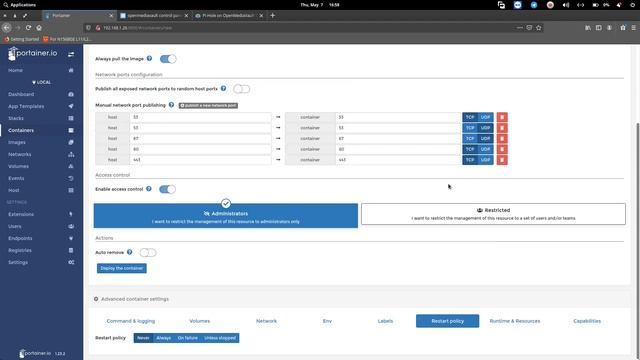This screenshot has height=360, width=640.
Task: Click Deploy the container button
Action: pos(122,268)
